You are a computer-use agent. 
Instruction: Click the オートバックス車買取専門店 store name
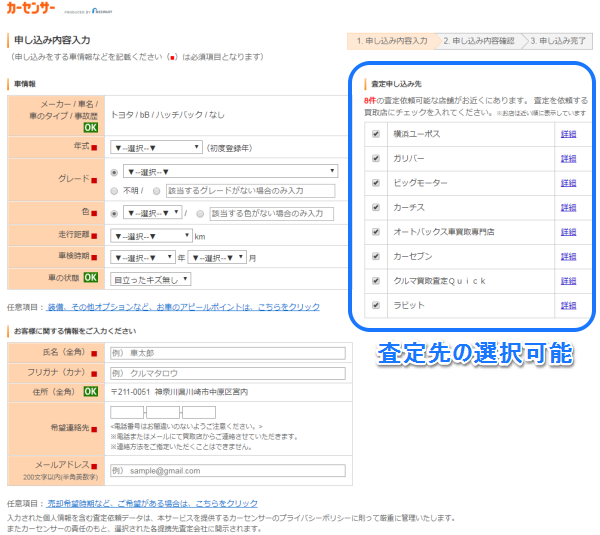coord(444,232)
